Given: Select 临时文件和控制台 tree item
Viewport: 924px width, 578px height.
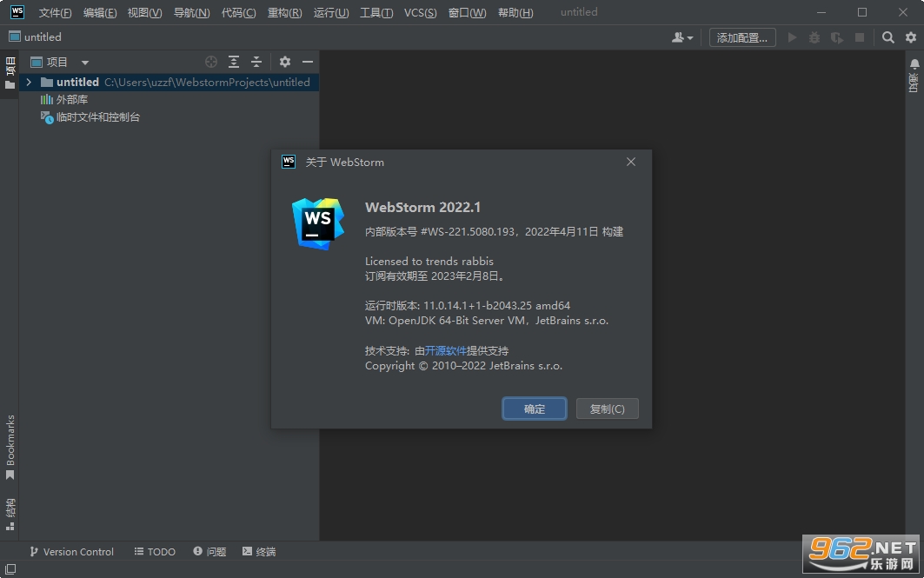Looking at the screenshot, I should coord(90,117).
